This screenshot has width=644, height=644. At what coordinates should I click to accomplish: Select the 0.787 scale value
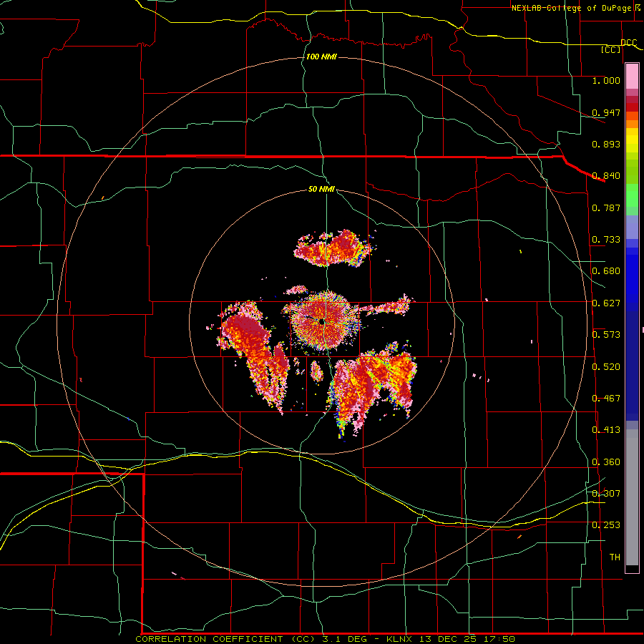[x=606, y=208]
